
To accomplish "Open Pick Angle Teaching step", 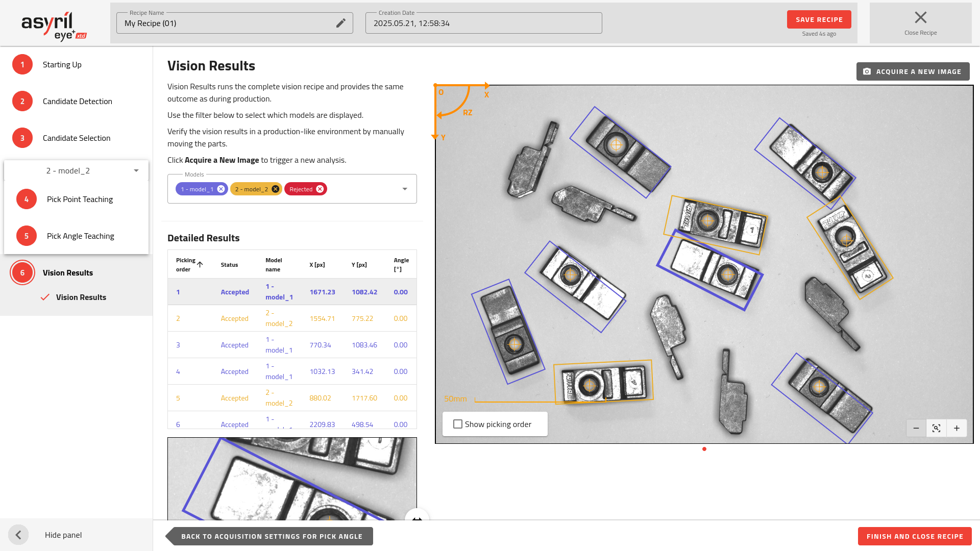I will (x=81, y=236).
